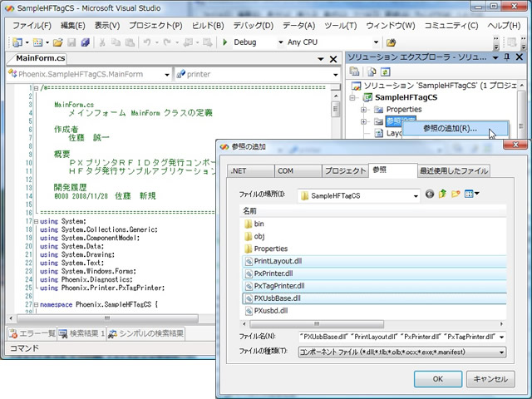Open the printer member dropdown
532x399 pixels.
[x=335, y=75]
